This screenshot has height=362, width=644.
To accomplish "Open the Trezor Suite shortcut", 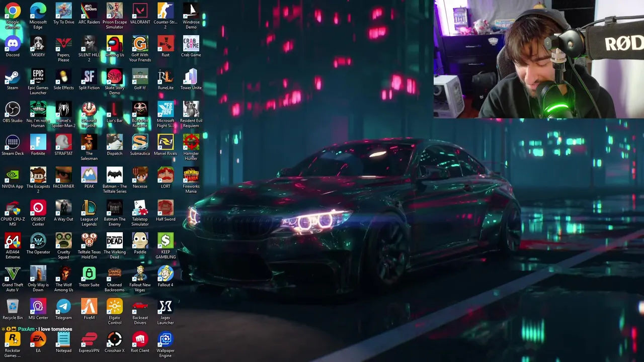I will 89,274.
